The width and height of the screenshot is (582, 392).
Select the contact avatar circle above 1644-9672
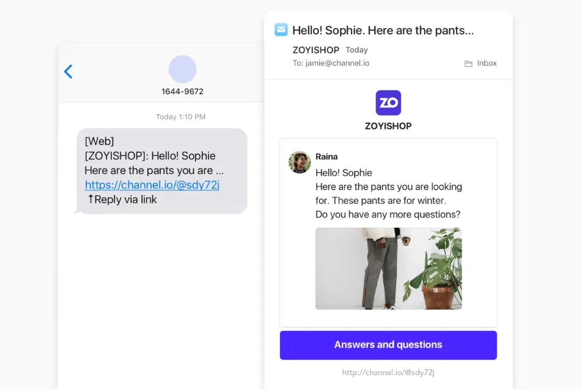[182, 69]
